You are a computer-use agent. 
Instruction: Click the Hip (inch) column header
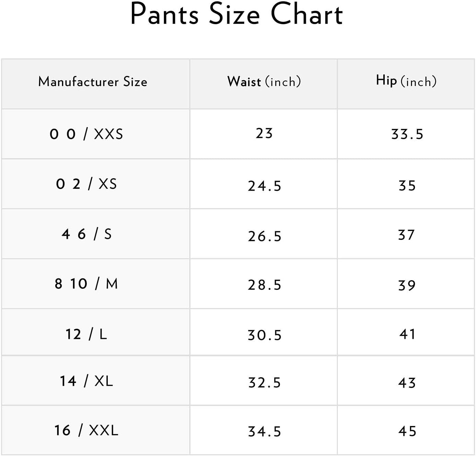406,81
